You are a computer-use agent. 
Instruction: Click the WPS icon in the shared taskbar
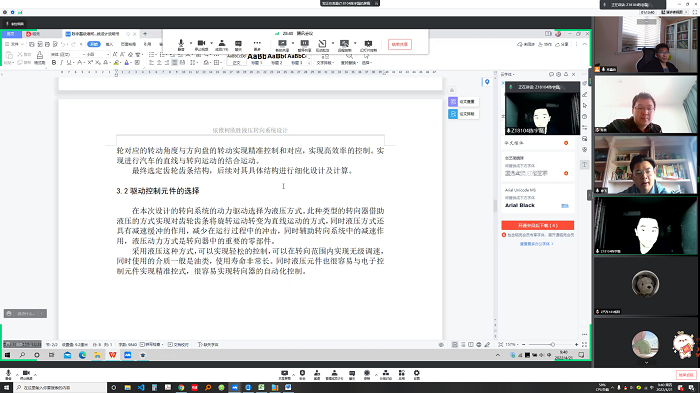(112, 355)
